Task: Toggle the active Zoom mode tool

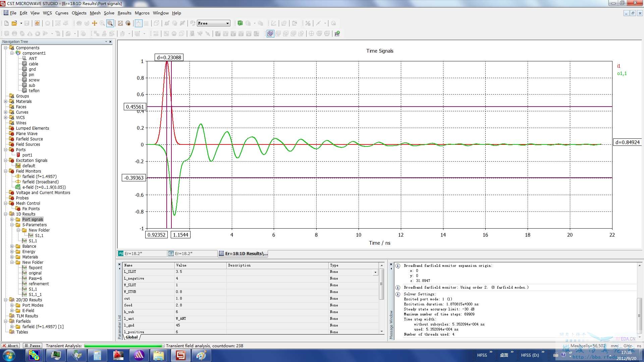Action: 110,23
